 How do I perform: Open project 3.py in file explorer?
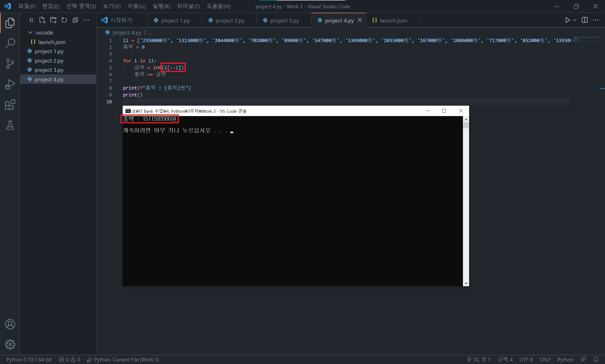pyautogui.click(x=49, y=70)
